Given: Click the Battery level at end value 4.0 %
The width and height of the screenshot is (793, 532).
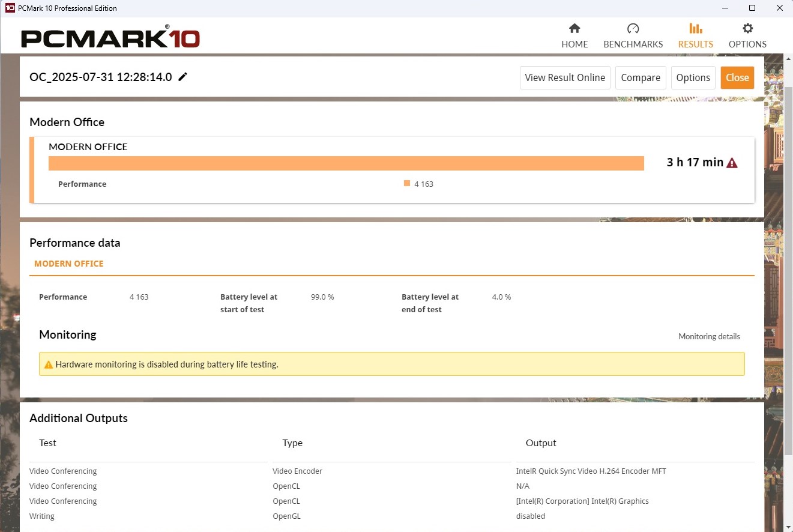Looking at the screenshot, I should 501,297.
